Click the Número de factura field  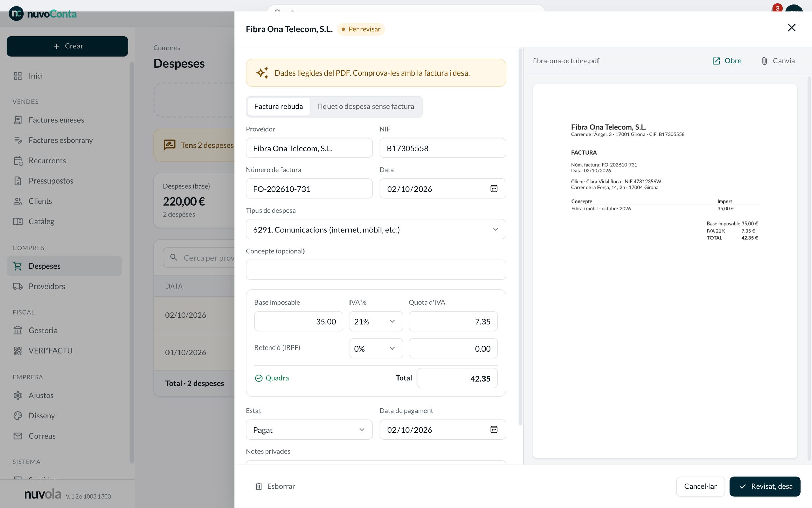point(309,189)
